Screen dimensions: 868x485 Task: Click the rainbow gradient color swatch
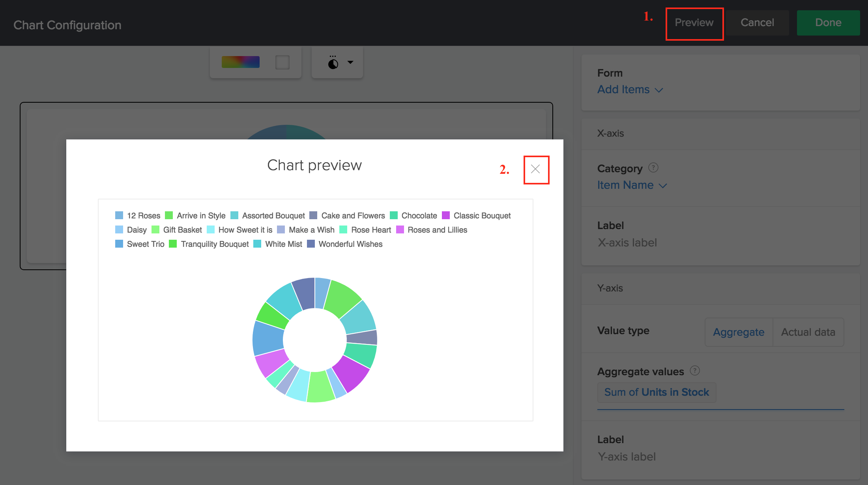(240, 62)
